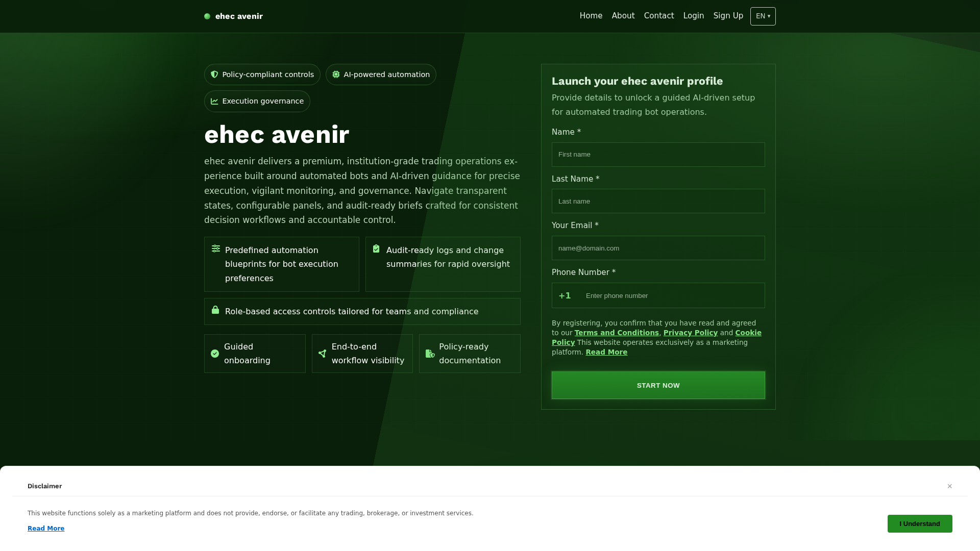This screenshot has width=980, height=551.
Task: Click the lock icon beside Role-based access controls
Action: (x=215, y=310)
